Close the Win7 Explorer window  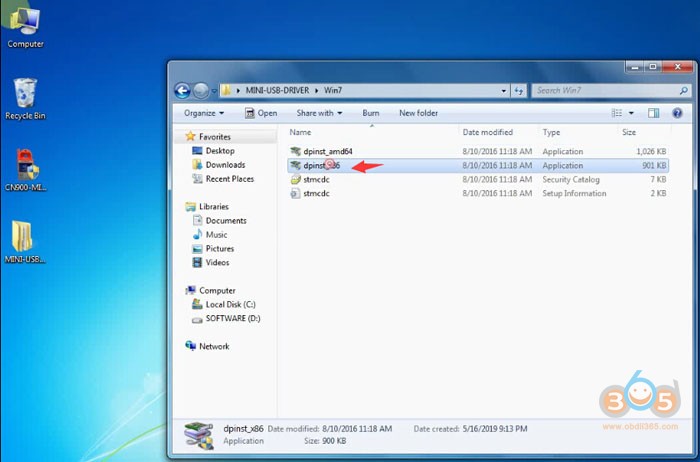(x=677, y=67)
